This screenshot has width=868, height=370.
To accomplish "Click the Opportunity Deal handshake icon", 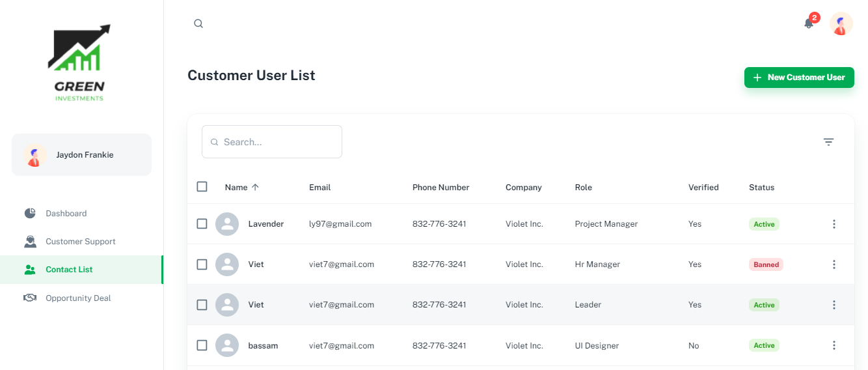I will [30, 298].
